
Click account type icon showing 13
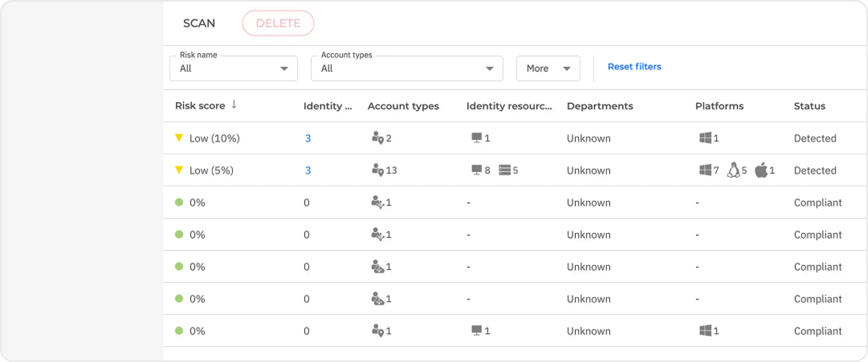[378, 170]
